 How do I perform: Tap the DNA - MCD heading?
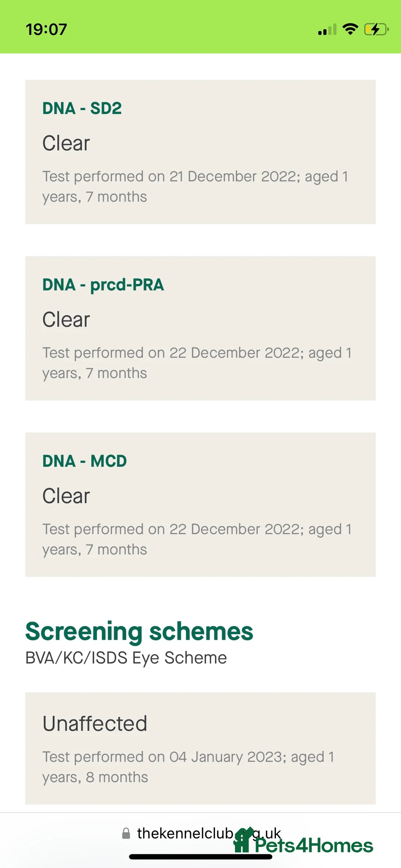(x=85, y=461)
